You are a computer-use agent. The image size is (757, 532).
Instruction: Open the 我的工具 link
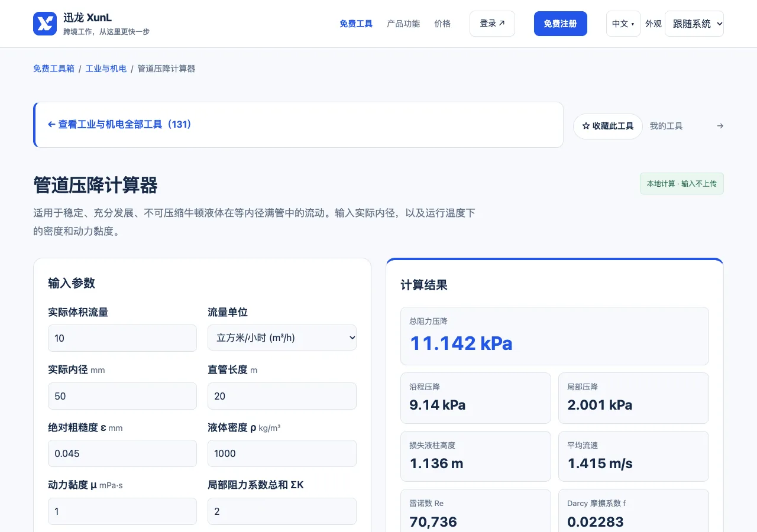coord(666,126)
